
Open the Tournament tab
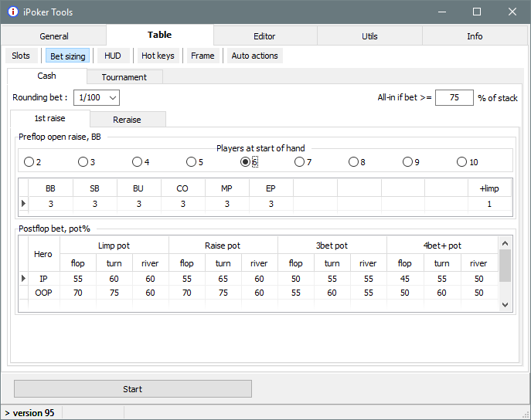pos(124,77)
